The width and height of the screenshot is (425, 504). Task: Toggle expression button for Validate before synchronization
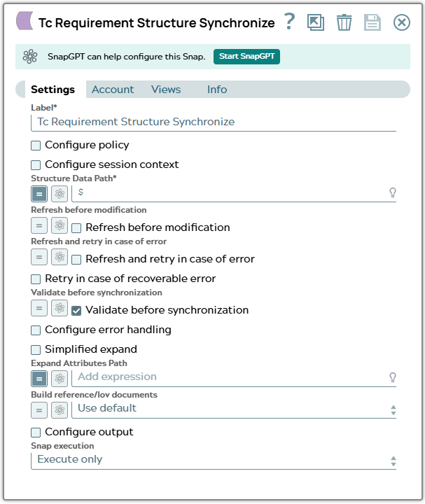point(39,308)
